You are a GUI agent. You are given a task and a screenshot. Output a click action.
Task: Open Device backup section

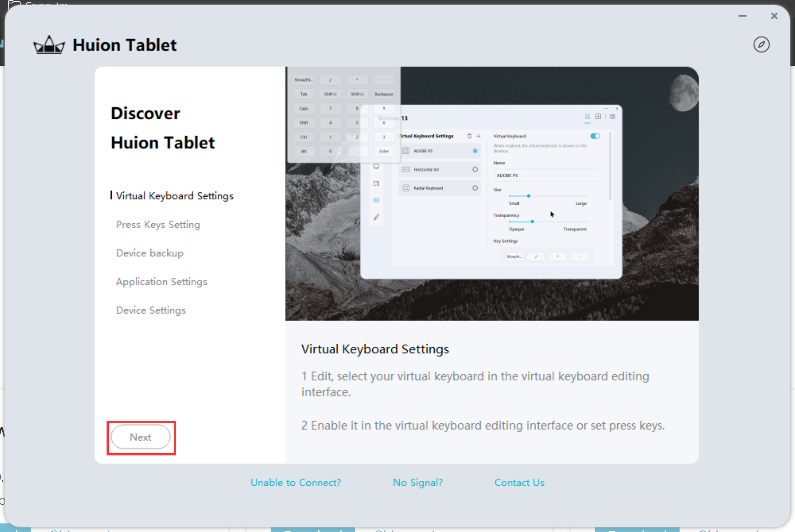click(x=150, y=253)
